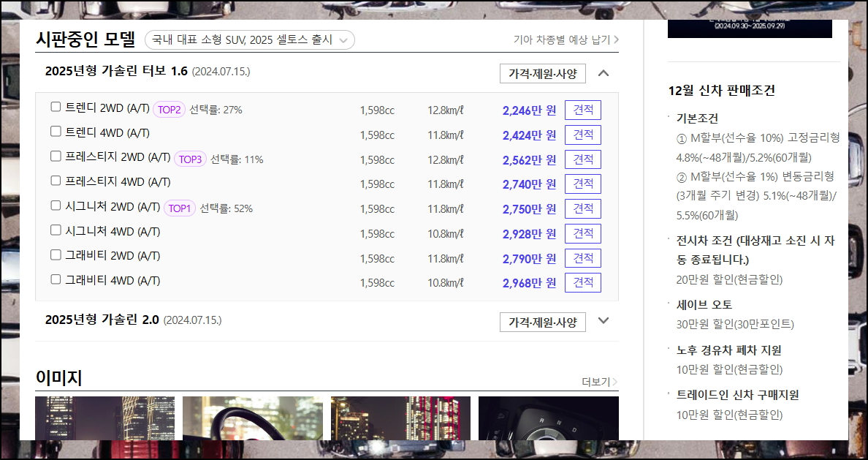The image size is (868, 460).
Task: Click the TOP1 badge on 시그니처 2WD
Action: coord(179,208)
